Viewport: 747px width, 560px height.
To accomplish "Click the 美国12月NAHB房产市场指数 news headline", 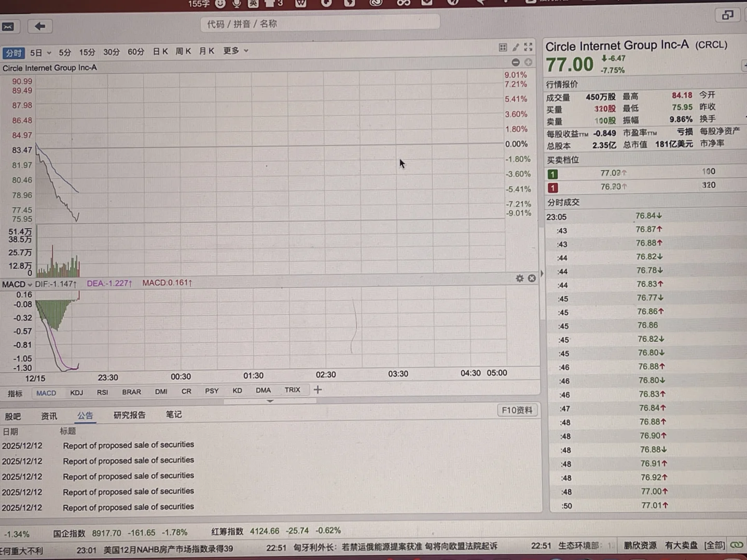I will [x=168, y=549].
